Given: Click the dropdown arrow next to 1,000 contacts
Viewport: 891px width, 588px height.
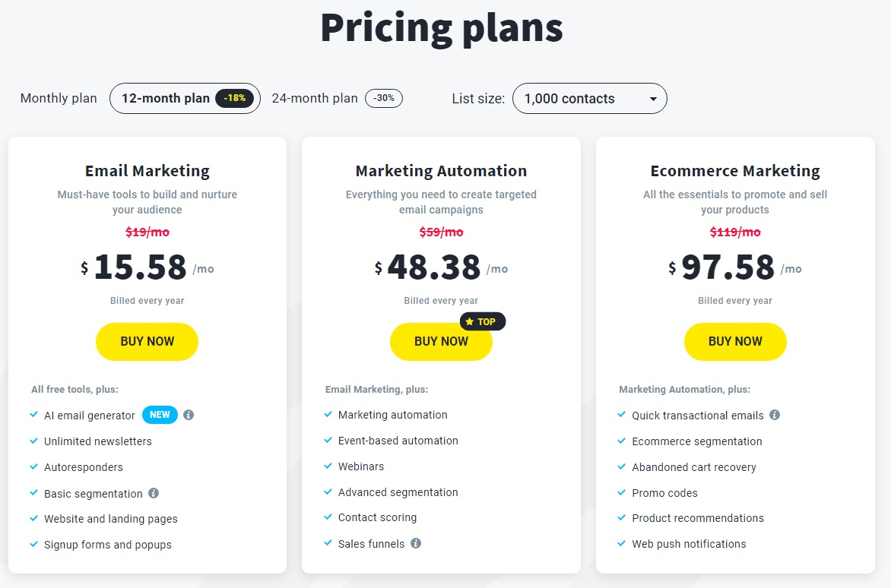Looking at the screenshot, I should (x=654, y=99).
